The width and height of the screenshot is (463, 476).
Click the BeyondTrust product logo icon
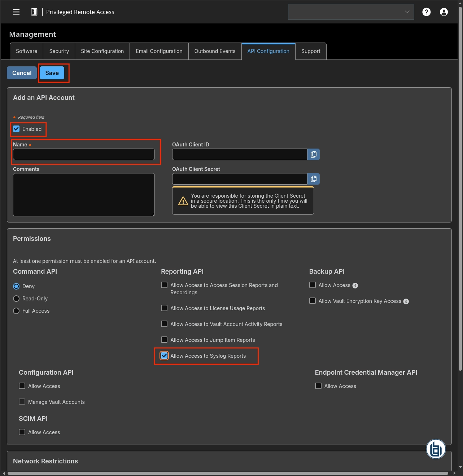coord(34,12)
